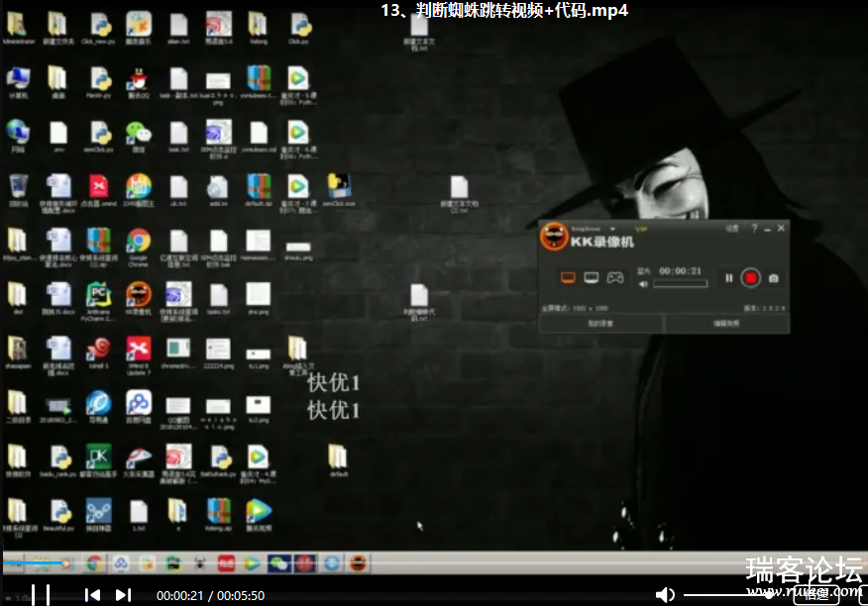The width and height of the screenshot is (868, 606).
Task: Open Google Chrome from the desktop
Action: click(x=139, y=241)
